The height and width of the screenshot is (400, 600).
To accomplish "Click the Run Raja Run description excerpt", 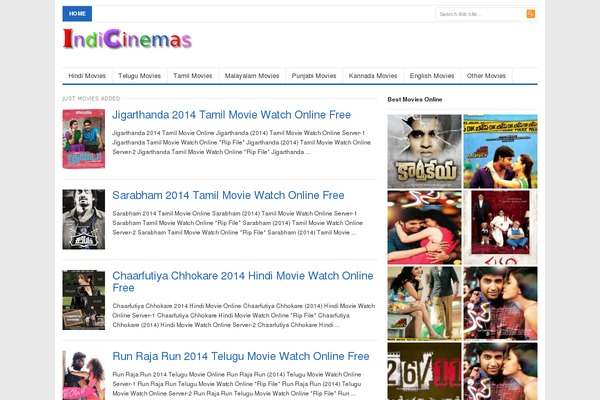I will coord(237,384).
